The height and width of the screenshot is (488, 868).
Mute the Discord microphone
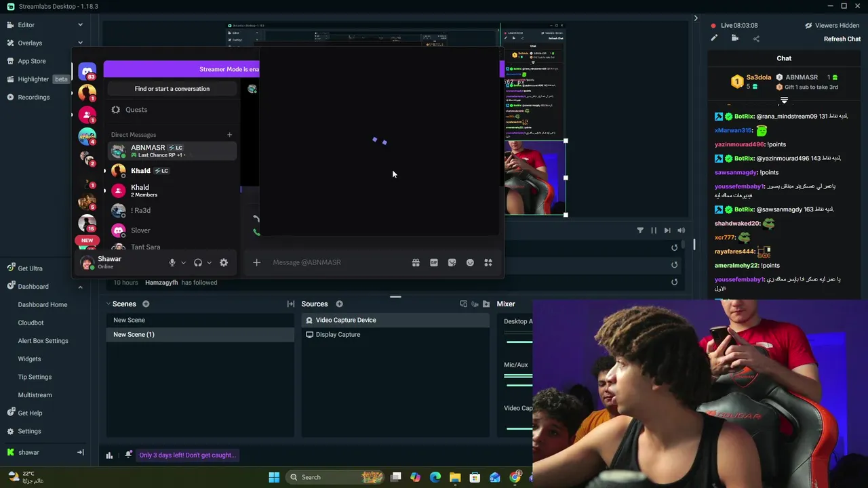click(172, 262)
